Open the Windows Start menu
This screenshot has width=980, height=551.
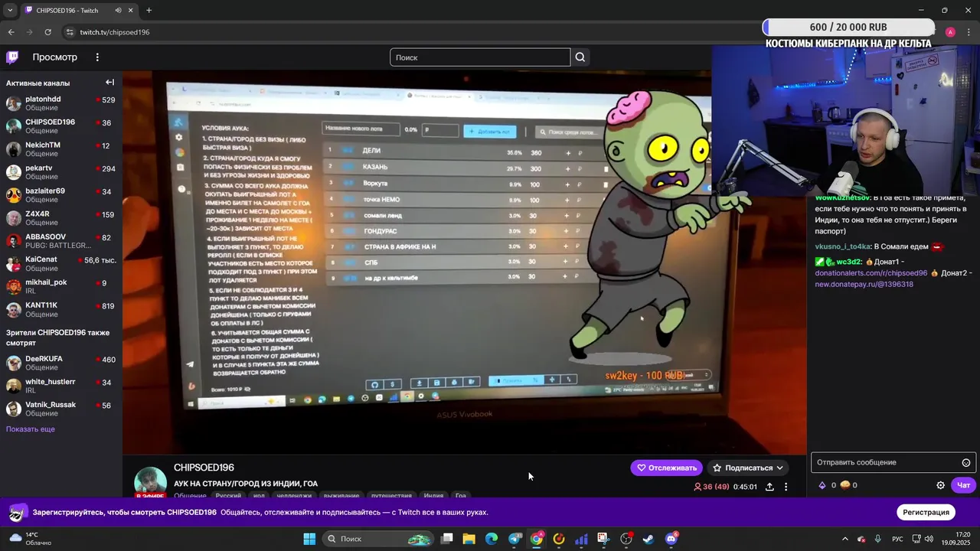click(309, 539)
